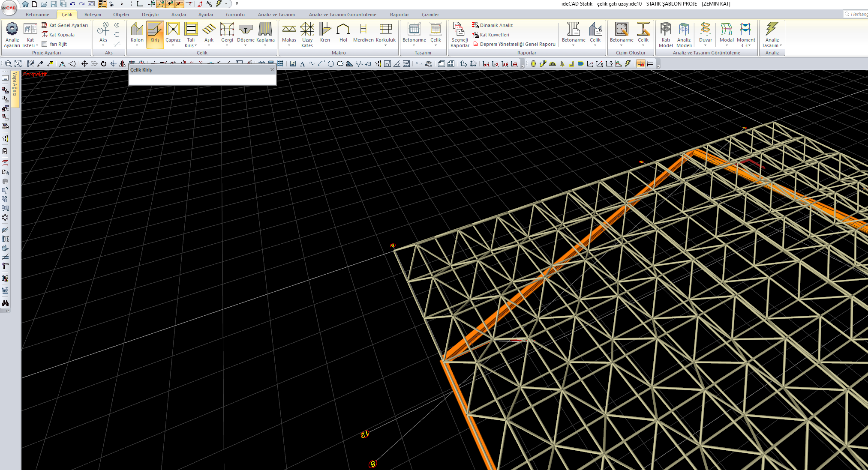Close the Çelik Kiriş floating panel

point(272,69)
